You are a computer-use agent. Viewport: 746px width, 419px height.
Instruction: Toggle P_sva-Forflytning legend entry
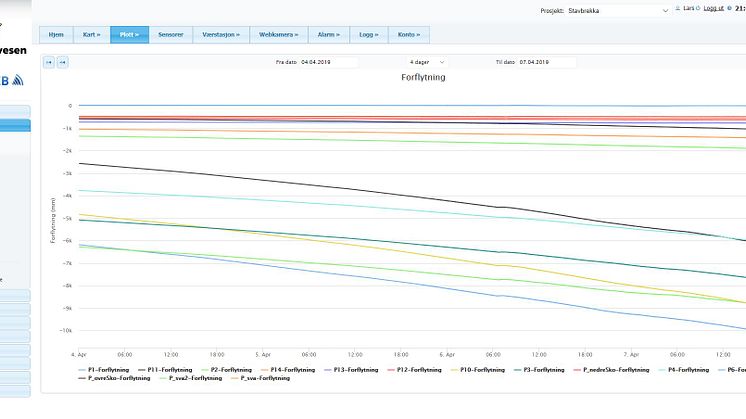pyautogui.click(x=261, y=379)
